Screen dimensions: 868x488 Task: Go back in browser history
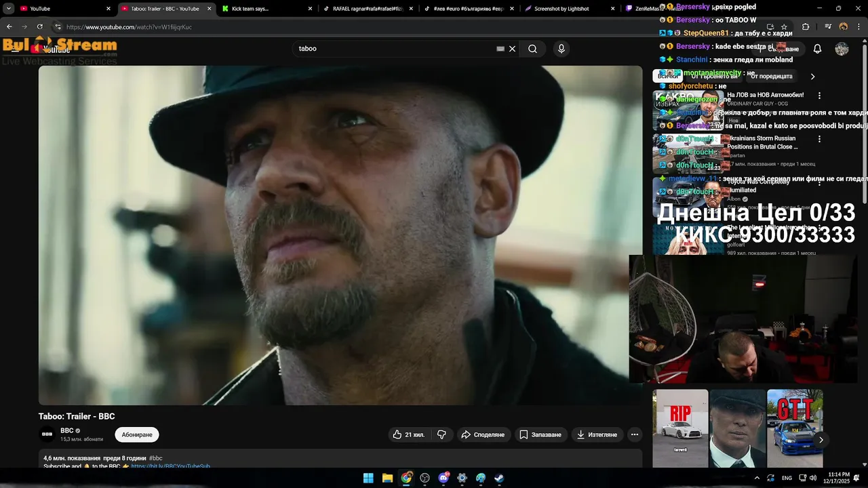click(x=9, y=27)
